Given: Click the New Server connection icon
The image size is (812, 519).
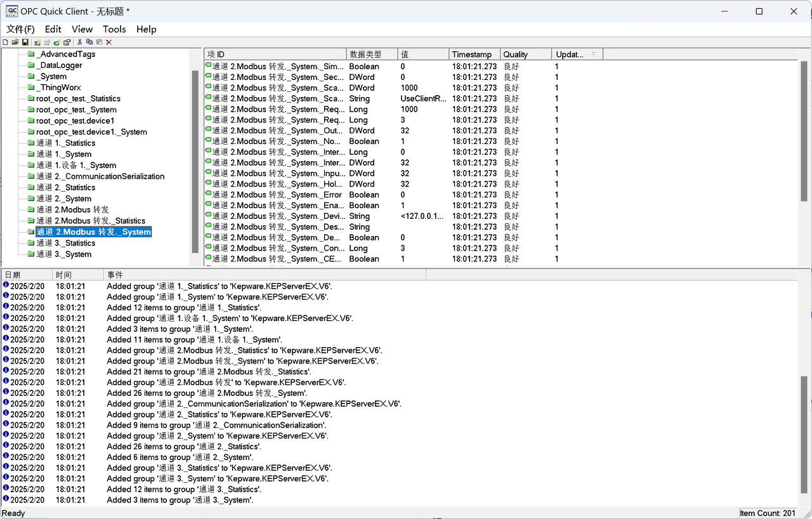Looking at the screenshot, I should tap(37, 43).
